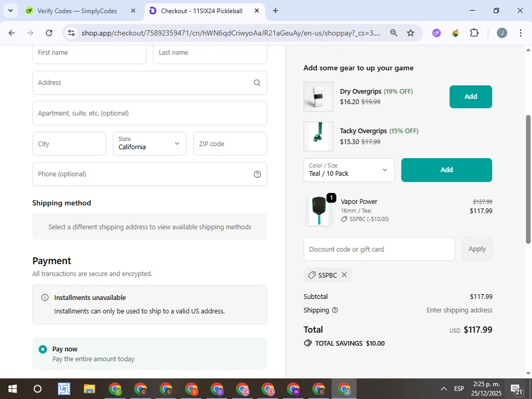532x399 pixels.
Task: Click the ESP language indicator
Action: [459, 389]
